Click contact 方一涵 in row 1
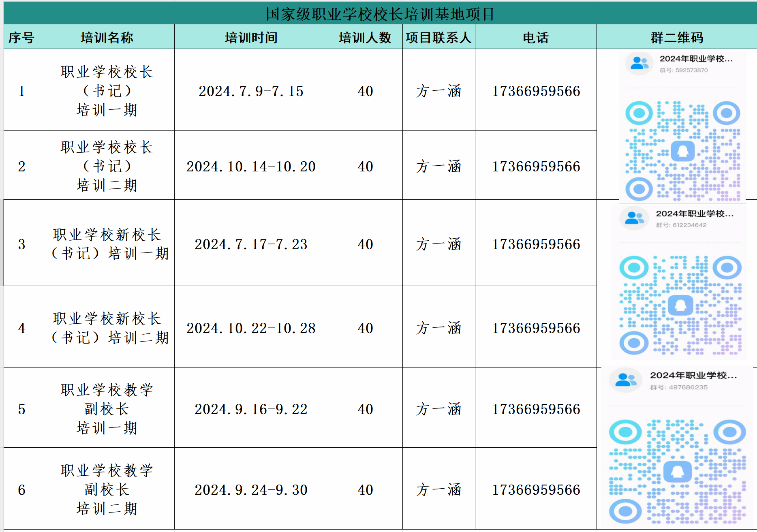The height and width of the screenshot is (532, 757). pyautogui.click(x=438, y=91)
